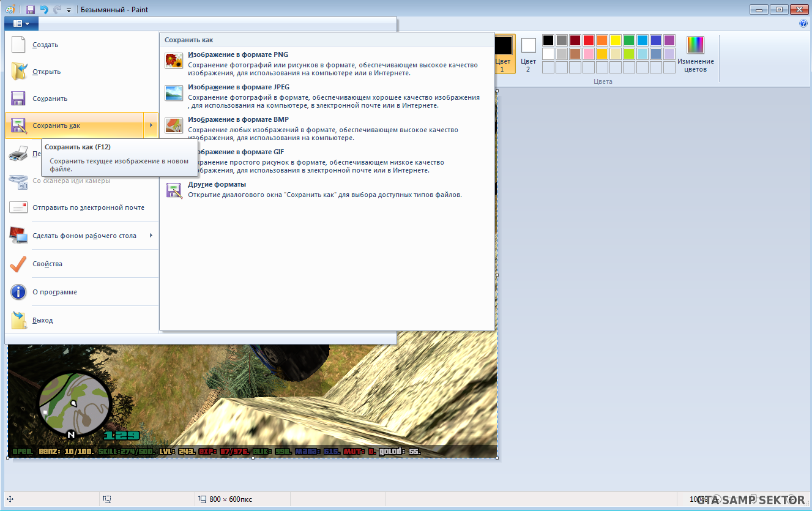Click the Другие форматы save icon
812x511 pixels.
[174, 190]
